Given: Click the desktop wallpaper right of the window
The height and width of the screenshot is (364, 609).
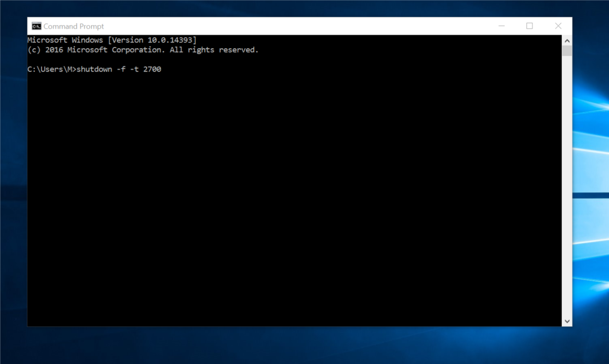Looking at the screenshot, I should (591, 170).
